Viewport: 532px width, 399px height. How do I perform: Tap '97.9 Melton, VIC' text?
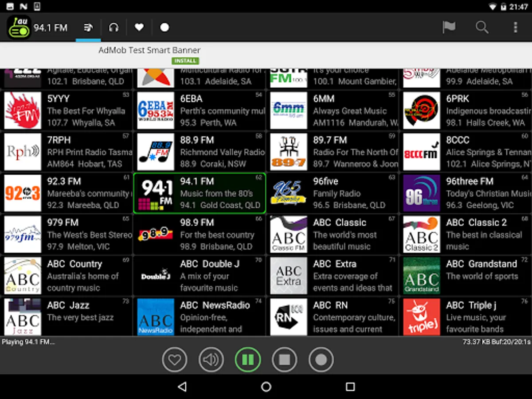click(79, 246)
